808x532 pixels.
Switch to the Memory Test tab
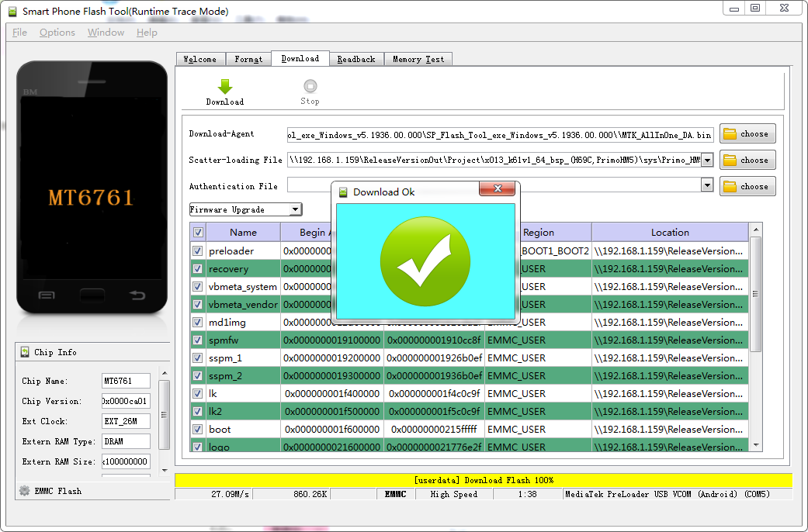418,58
